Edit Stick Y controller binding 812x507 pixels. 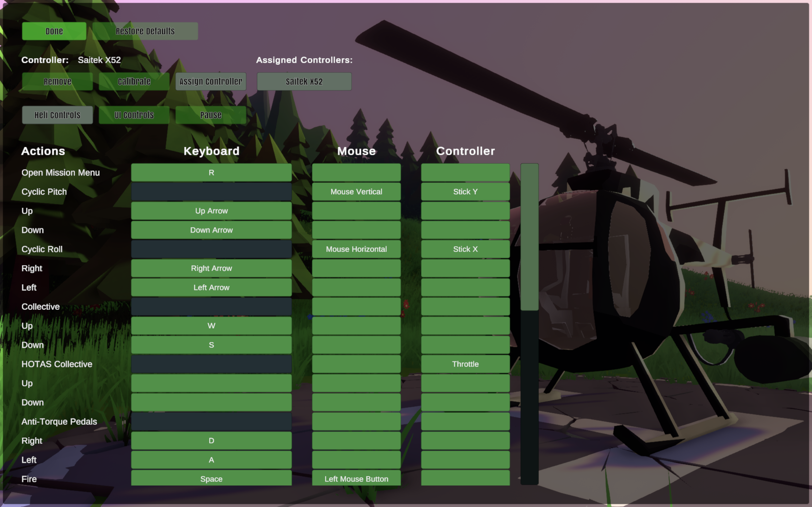(465, 192)
